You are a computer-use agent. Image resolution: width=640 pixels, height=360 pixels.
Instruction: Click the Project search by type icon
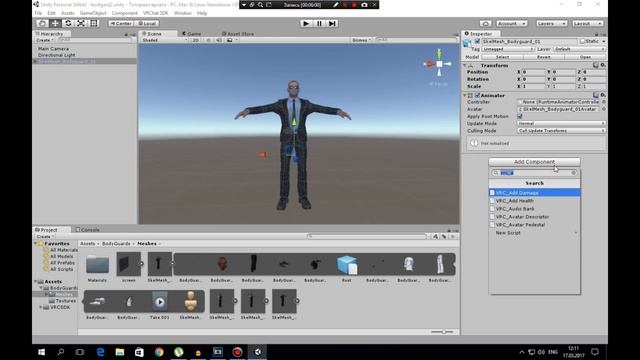[x=436, y=236]
